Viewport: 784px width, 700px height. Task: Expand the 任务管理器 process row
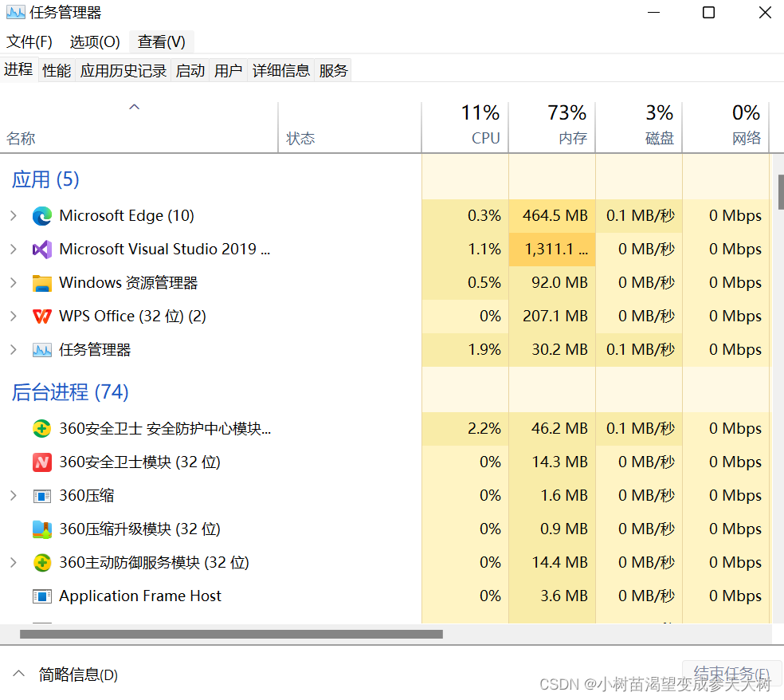14,350
